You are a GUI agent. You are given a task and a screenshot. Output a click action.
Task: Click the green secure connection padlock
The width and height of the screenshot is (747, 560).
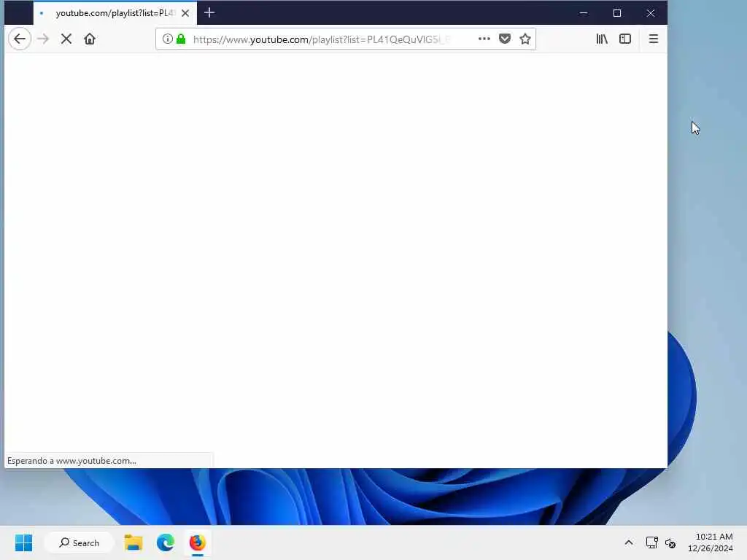tap(181, 39)
